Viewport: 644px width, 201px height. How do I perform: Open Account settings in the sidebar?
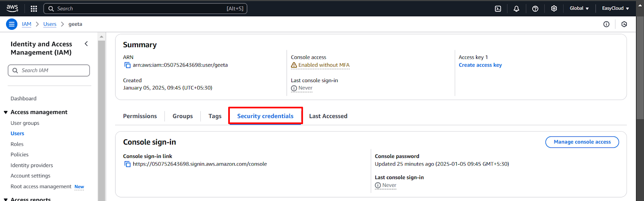coord(31,176)
